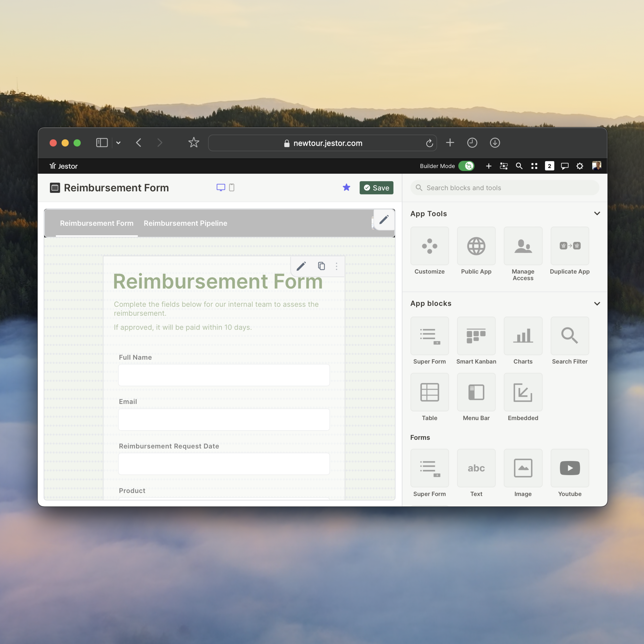Switch to the Reimbursement Pipeline tab
This screenshot has width=644, height=644.
(185, 223)
